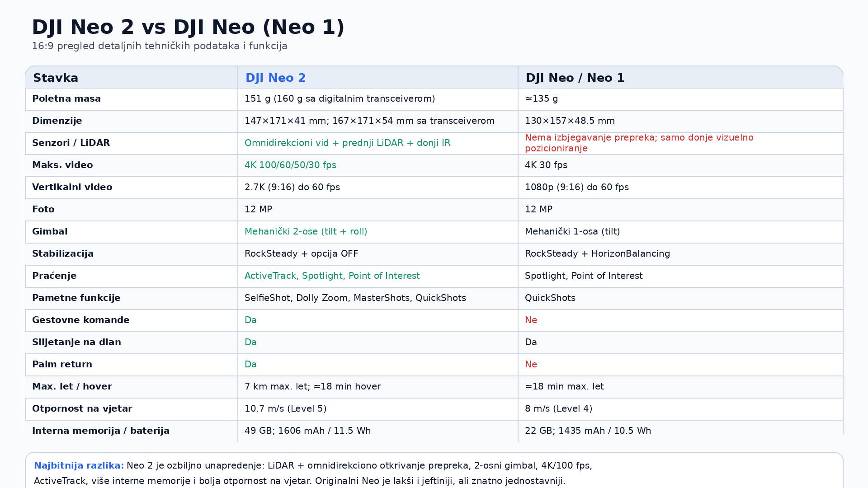Image resolution: width=868 pixels, height=488 pixels.
Task: Select the 'Vertikalni video' row label
Action: [72, 187]
